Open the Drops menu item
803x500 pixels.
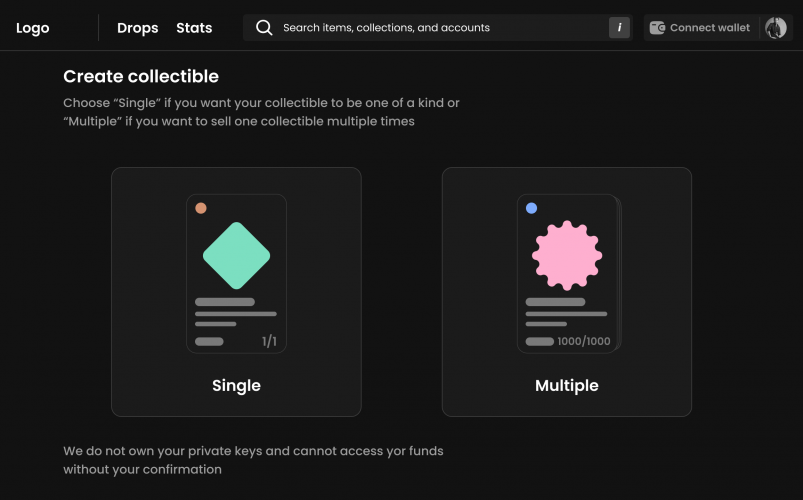click(x=137, y=28)
